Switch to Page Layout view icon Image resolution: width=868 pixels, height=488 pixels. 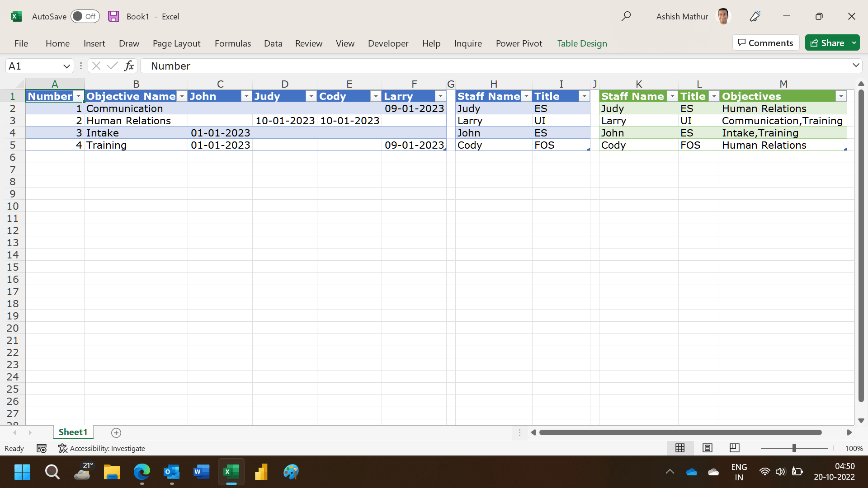(708, 448)
